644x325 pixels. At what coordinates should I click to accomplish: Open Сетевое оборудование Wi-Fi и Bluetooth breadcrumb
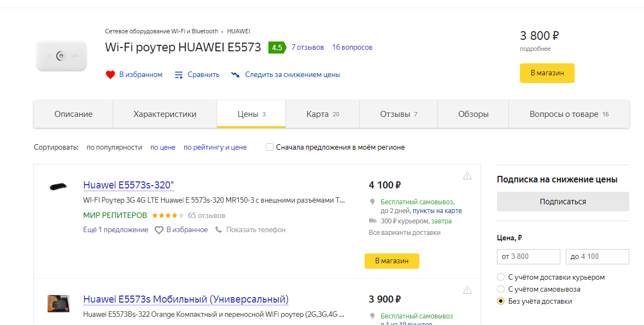pyautogui.click(x=161, y=31)
